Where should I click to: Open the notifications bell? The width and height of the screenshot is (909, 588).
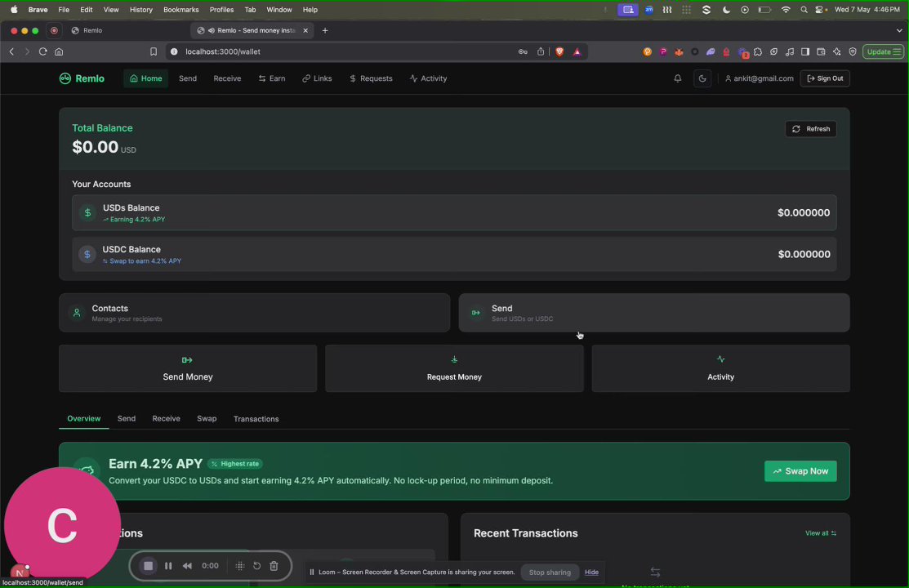click(677, 78)
